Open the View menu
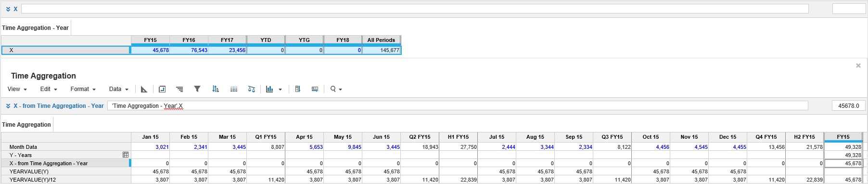The width and height of the screenshot is (868, 184). (x=17, y=89)
